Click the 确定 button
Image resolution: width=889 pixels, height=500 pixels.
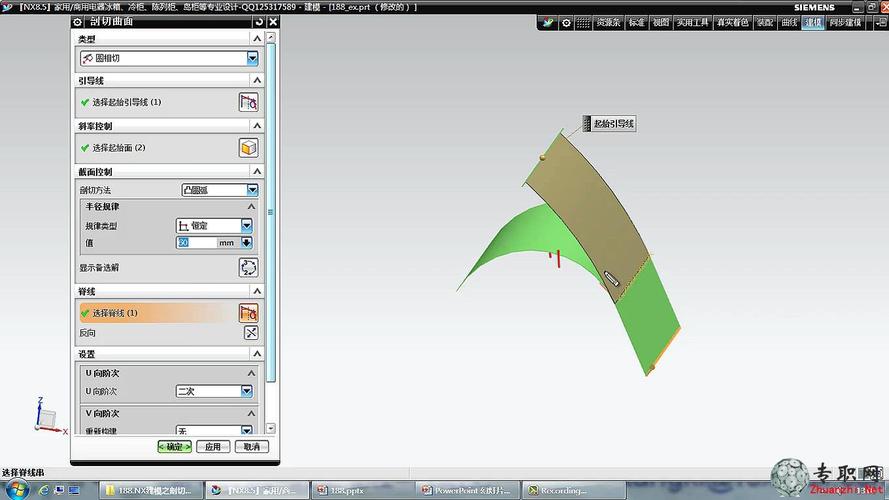174,447
